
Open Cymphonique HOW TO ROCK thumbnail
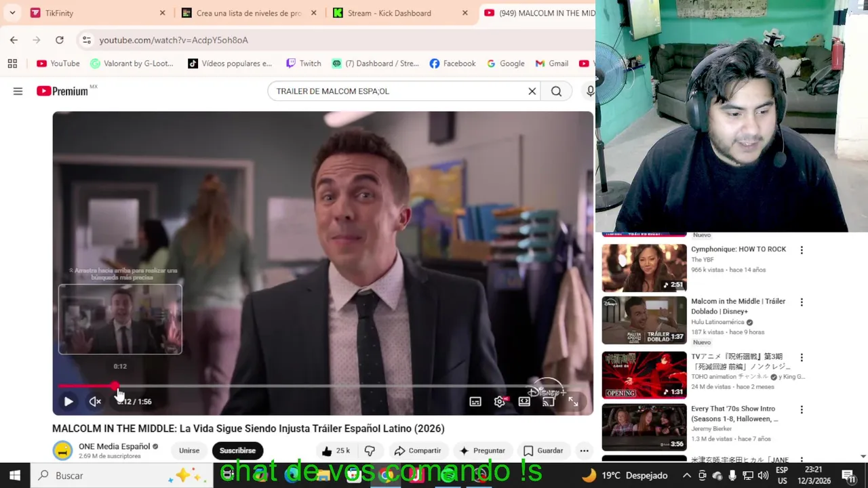click(x=644, y=267)
